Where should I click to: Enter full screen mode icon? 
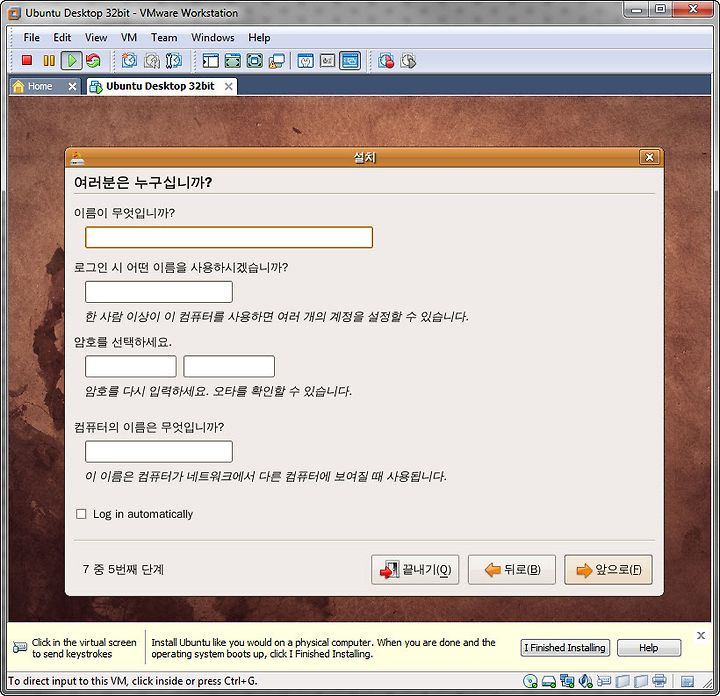point(255,61)
